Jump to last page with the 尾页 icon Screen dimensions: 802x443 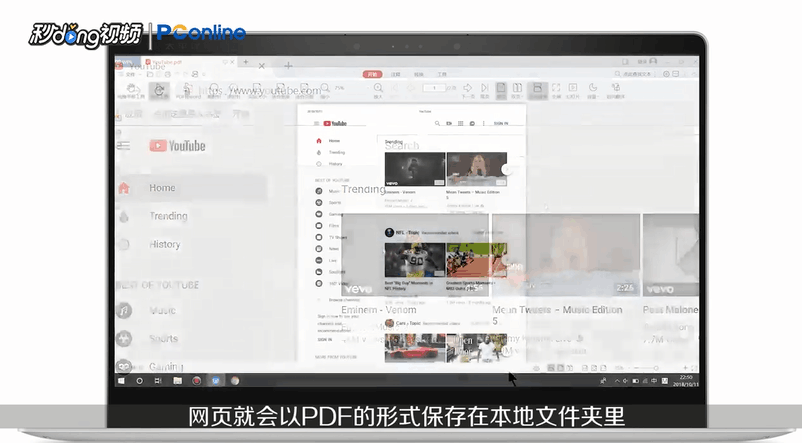[x=484, y=91]
